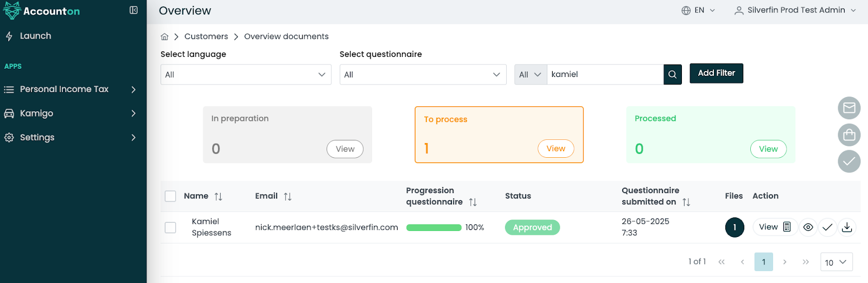Click the round checkmark floating icon
The width and height of the screenshot is (868, 283).
pyautogui.click(x=849, y=162)
